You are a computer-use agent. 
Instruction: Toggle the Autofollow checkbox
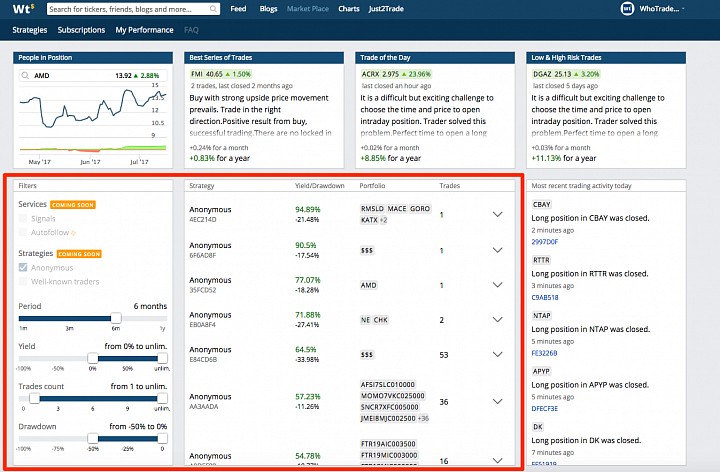[23, 232]
